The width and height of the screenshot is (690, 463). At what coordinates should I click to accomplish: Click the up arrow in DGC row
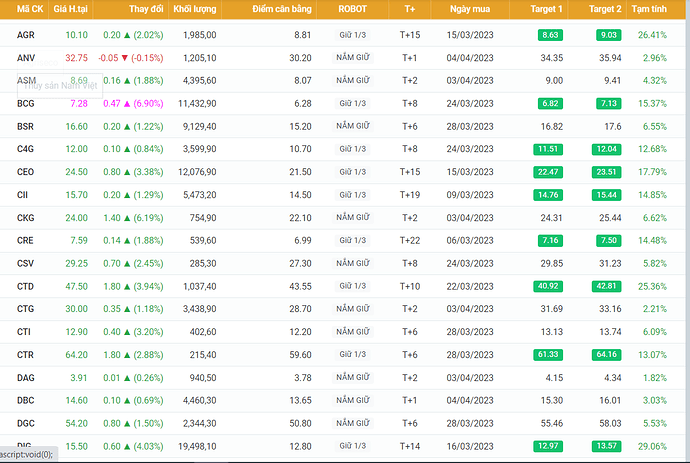[127, 423]
